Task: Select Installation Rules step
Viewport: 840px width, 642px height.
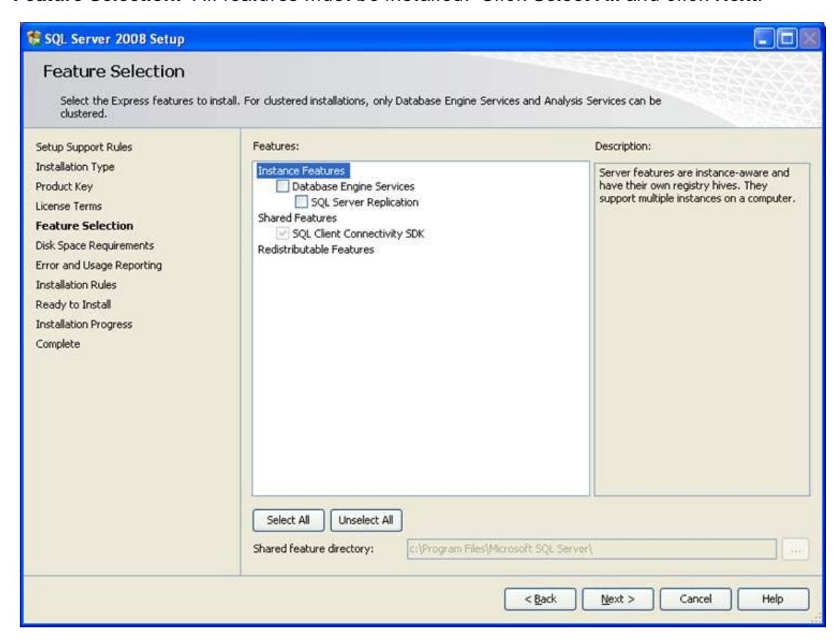Action: tap(75, 284)
